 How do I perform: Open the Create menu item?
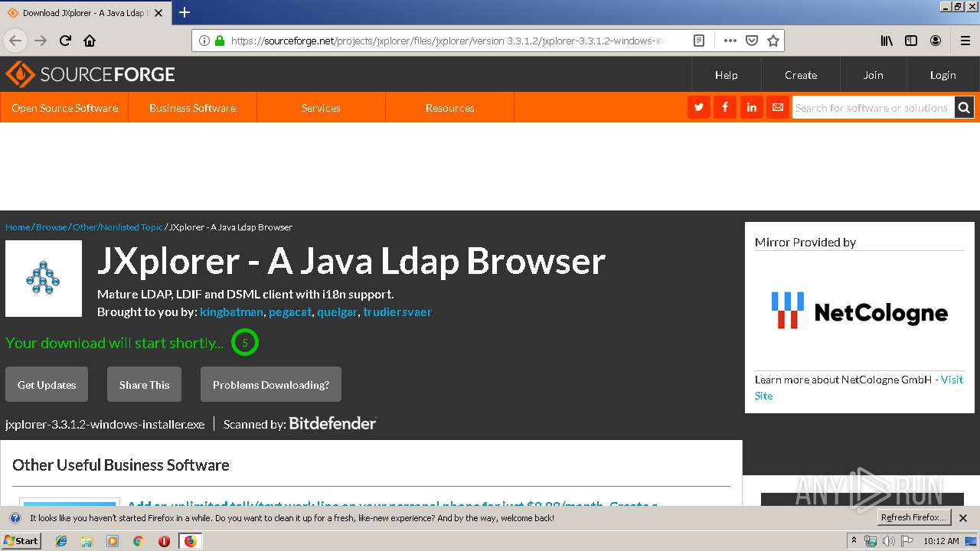click(801, 75)
